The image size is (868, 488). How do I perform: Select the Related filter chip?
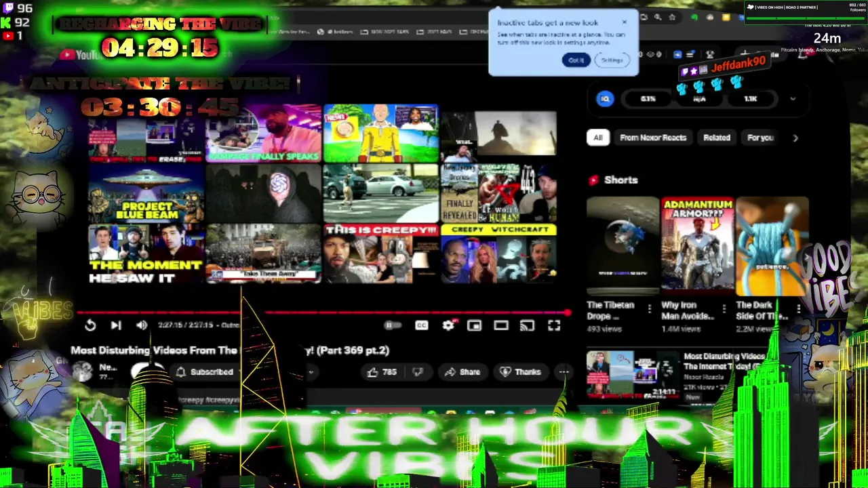click(717, 138)
